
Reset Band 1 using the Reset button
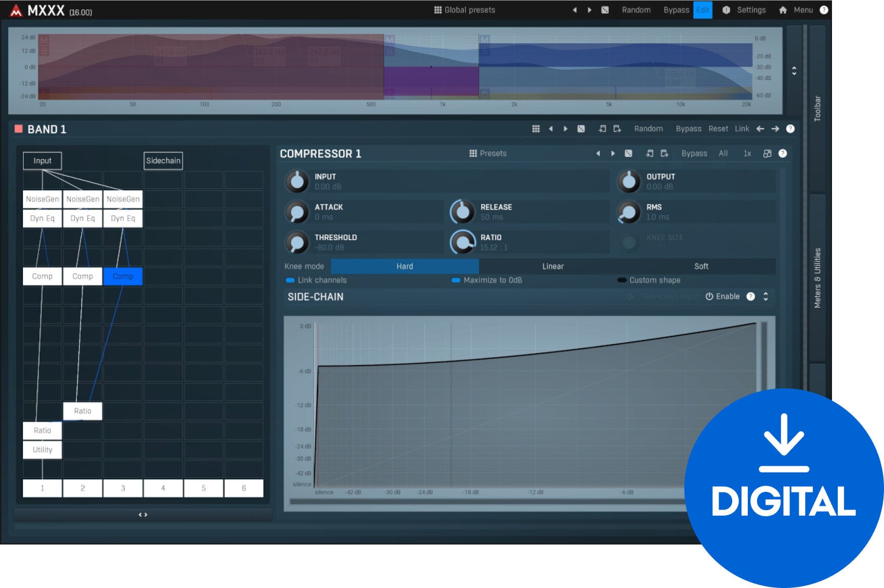(718, 128)
